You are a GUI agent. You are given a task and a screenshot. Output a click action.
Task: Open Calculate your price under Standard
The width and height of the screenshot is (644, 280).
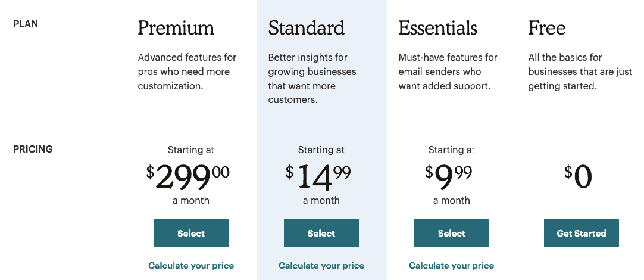(x=321, y=266)
